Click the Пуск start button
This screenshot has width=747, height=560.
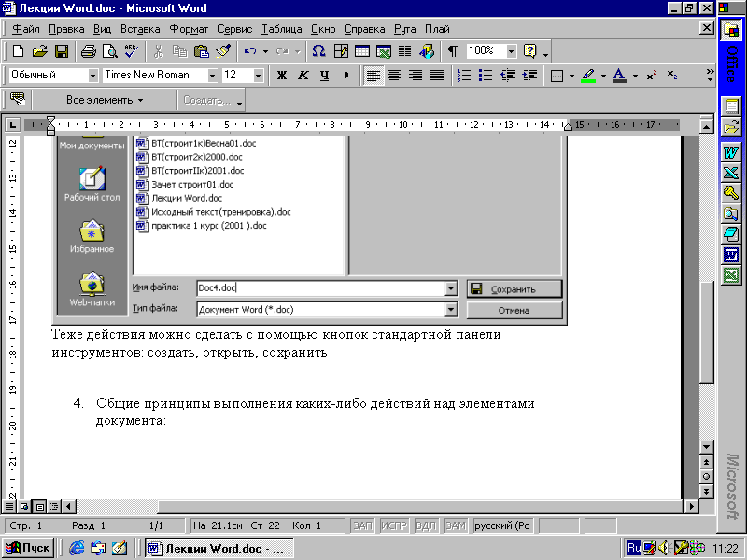(x=28, y=548)
